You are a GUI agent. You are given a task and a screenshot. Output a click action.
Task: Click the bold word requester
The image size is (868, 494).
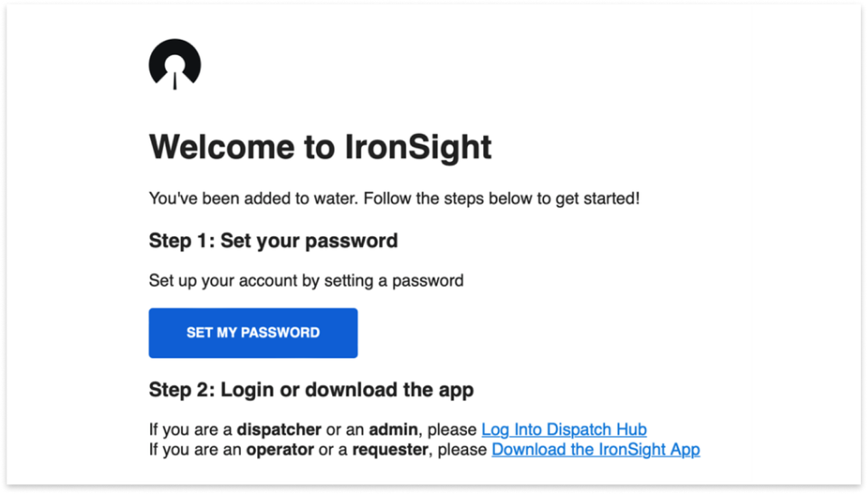click(391, 449)
